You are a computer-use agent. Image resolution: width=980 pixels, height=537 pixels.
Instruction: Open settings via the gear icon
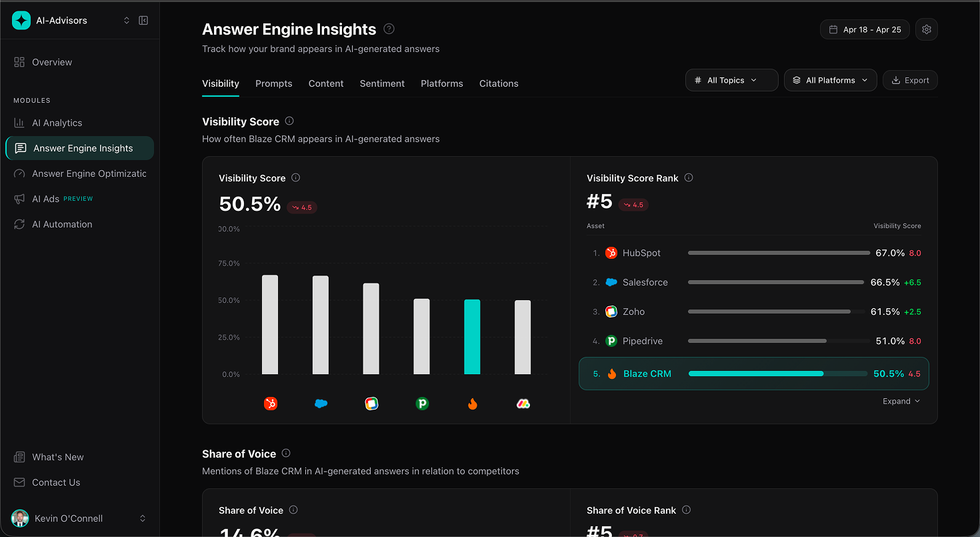927,29
